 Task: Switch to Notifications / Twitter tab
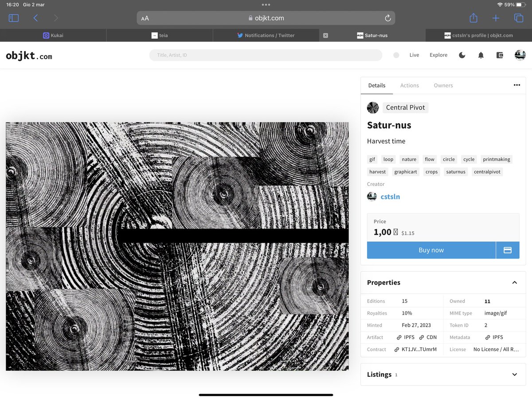pos(266,36)
